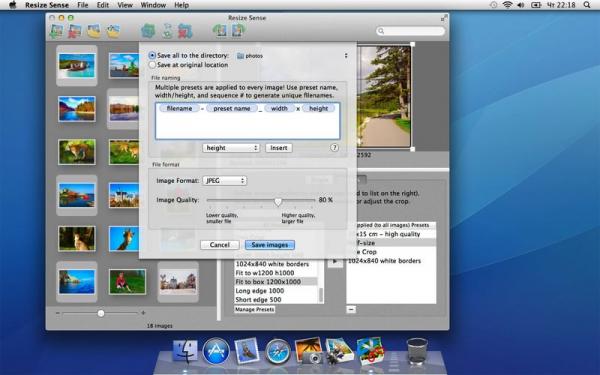This screenshot has width=600, height=375.
Task: Click the Wi-Fi status icon
Action: [x=507, y=5]
